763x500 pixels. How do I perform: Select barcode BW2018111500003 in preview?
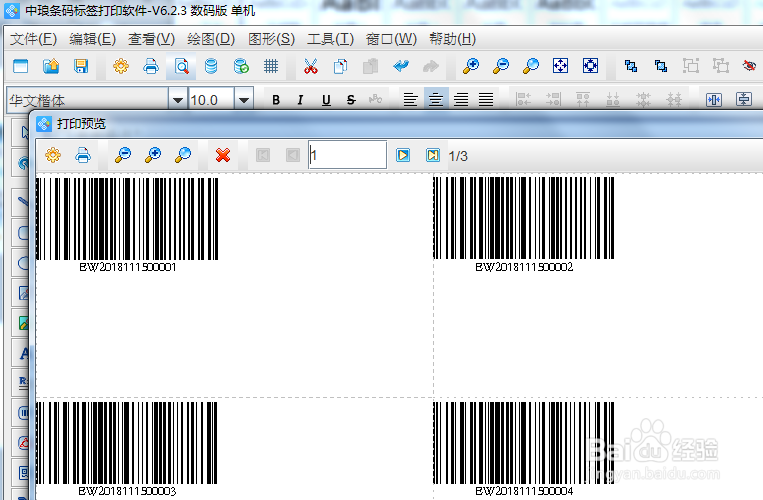click(x=127, y=448)
